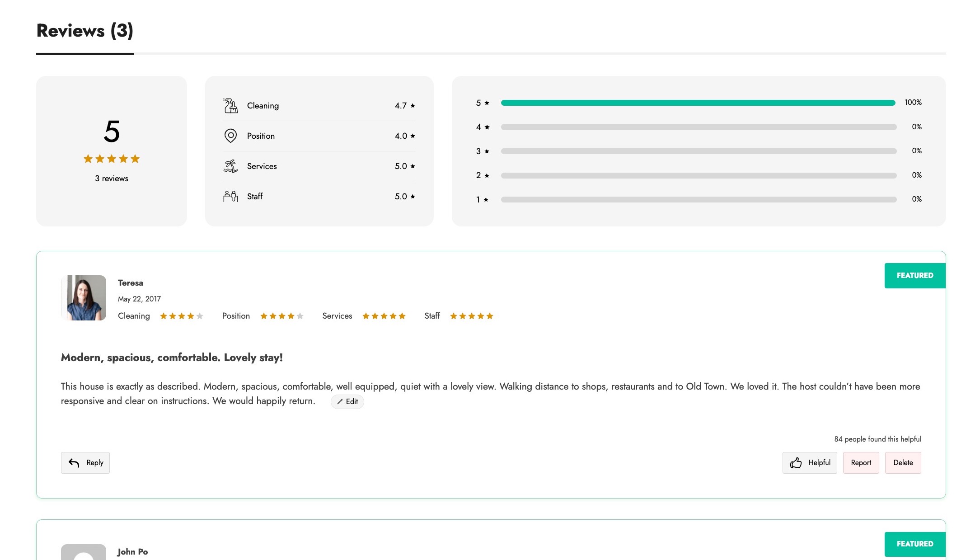Click the star next to Cleaning 4.7
This screenshot has width=980, height=560.
coord(413,106)
